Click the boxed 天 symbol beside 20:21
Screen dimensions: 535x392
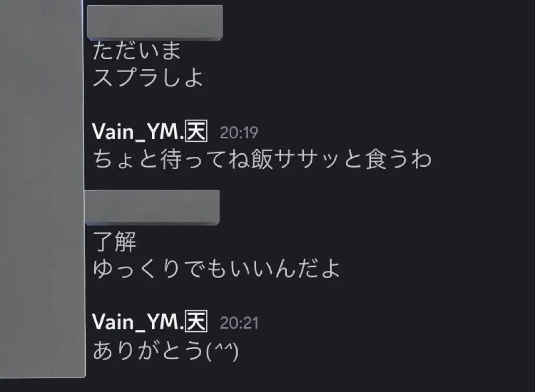(x=196, y=321)
